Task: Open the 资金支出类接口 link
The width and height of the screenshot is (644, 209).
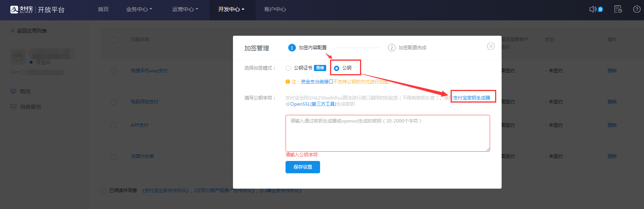Action: (x=317, y=82)
